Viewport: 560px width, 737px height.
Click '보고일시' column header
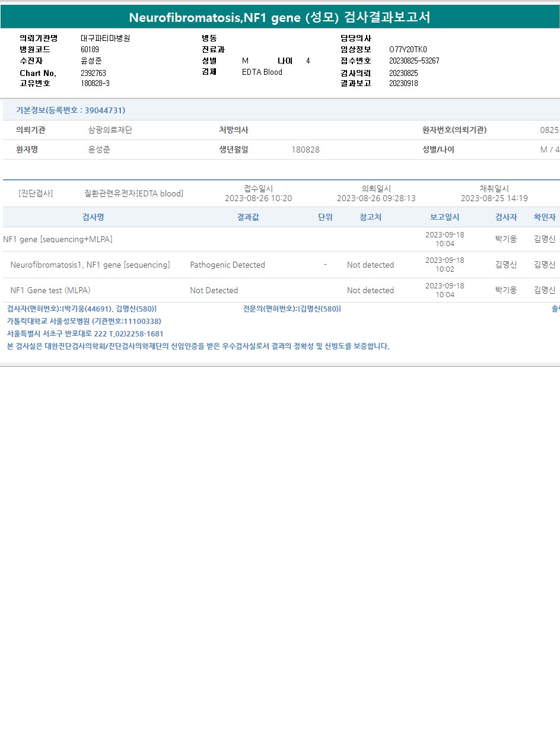(445, 217)
